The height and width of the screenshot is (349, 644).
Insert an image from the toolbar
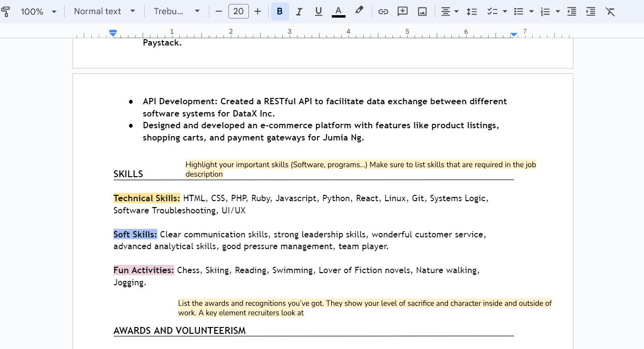(422, 11)
